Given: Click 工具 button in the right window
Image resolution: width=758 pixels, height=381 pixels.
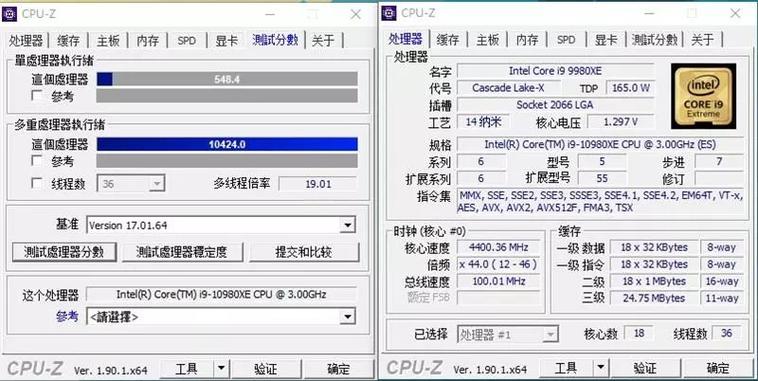Looking at the screenshot, I should click(x=566, y=369).
